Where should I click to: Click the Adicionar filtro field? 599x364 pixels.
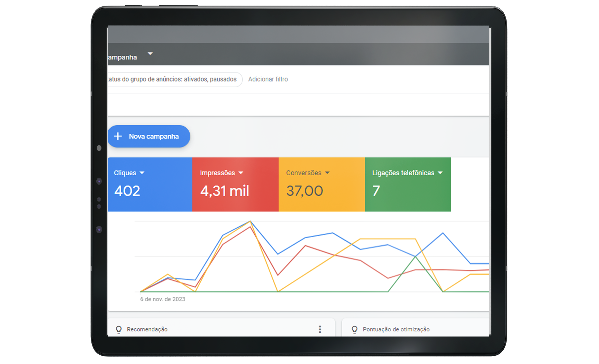tap(268, 79)
